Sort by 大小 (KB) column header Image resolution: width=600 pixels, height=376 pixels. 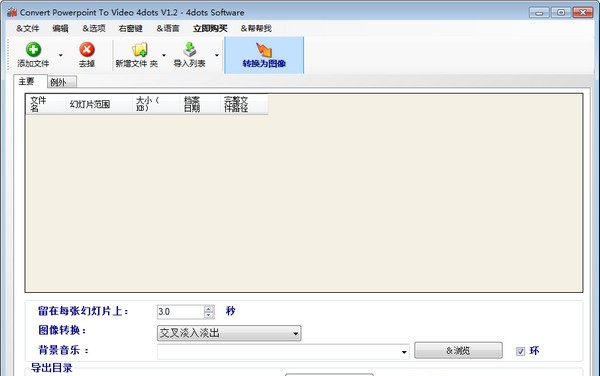pyautogui.click(x=156, y=104)
